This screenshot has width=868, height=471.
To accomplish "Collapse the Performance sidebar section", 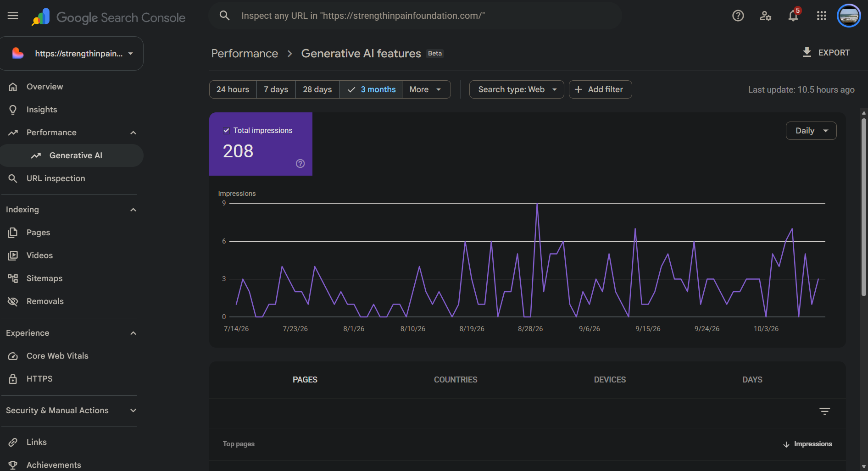I will (x=134, y=133).
